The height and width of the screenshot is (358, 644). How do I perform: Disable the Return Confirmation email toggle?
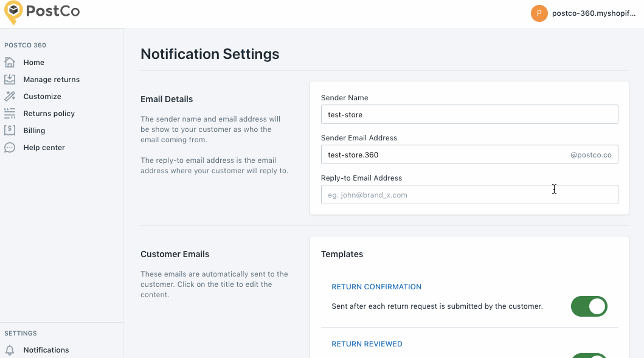(589, 306)
